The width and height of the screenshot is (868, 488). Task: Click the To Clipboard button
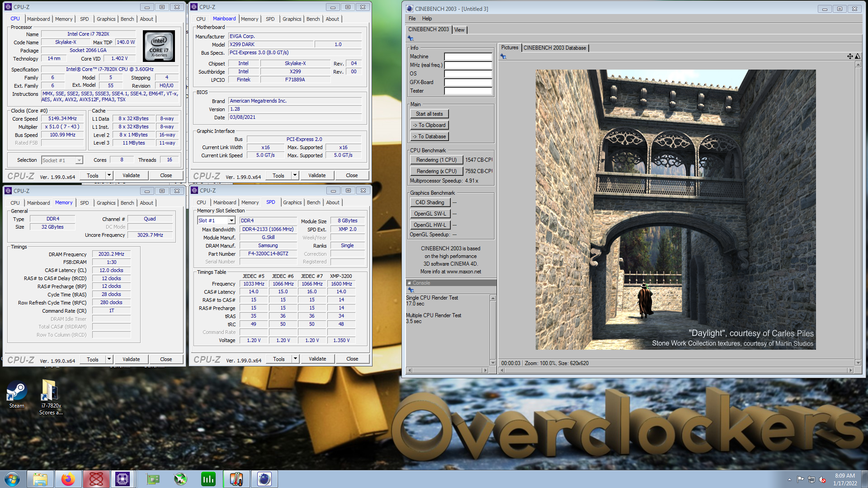[x=429, y=125]
